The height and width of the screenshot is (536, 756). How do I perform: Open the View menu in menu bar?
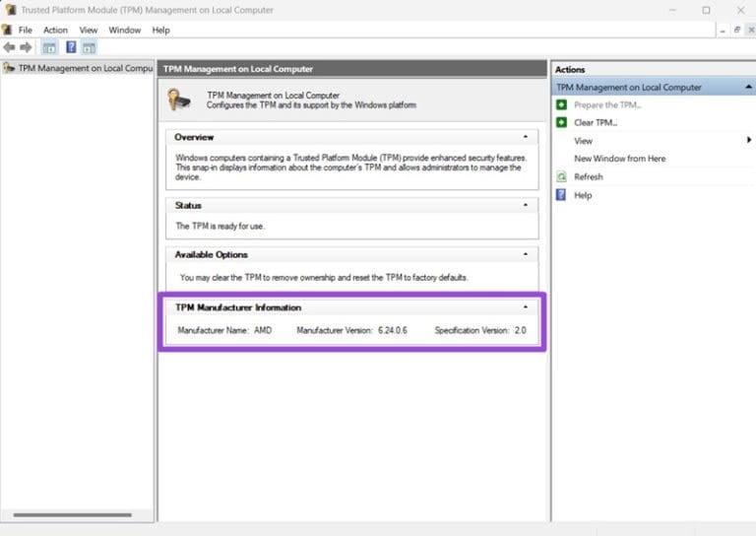coord(89,30)
